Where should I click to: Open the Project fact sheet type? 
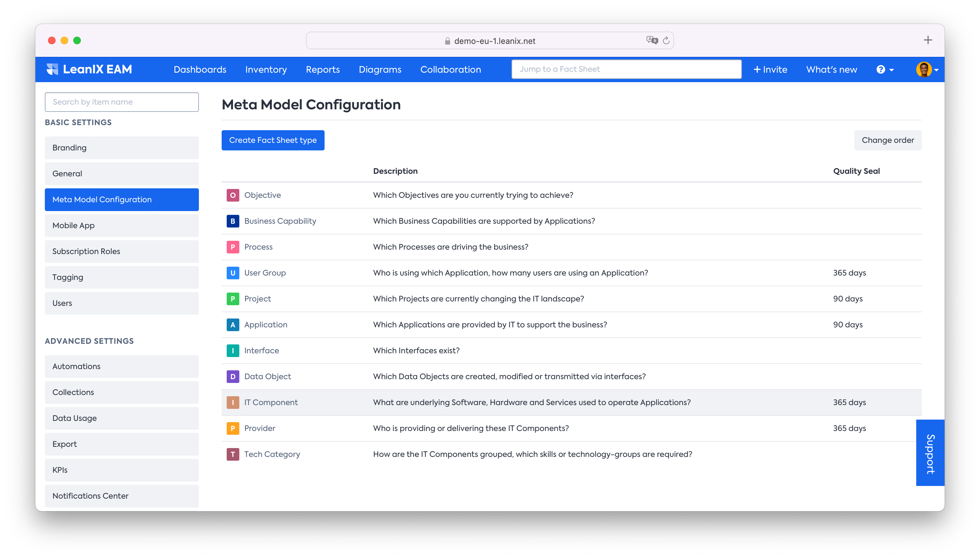pos(257,299)
